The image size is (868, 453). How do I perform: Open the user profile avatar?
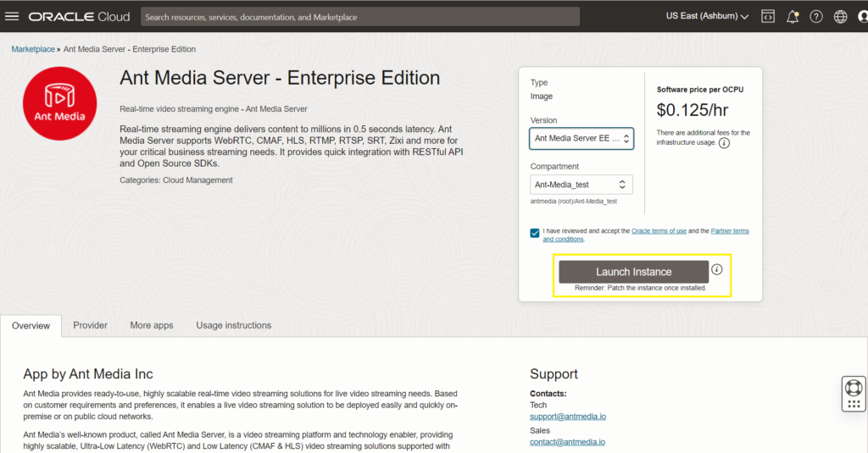(862, 17)
